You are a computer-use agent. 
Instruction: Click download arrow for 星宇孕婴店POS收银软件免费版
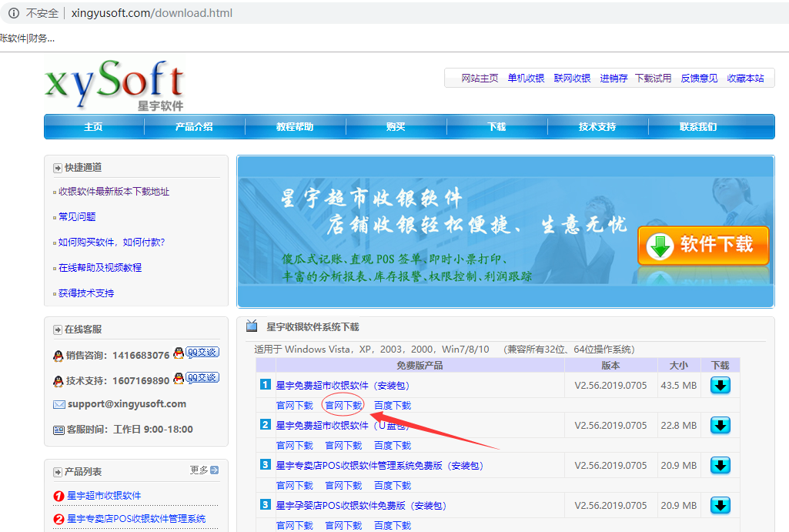tap(720, 505)
